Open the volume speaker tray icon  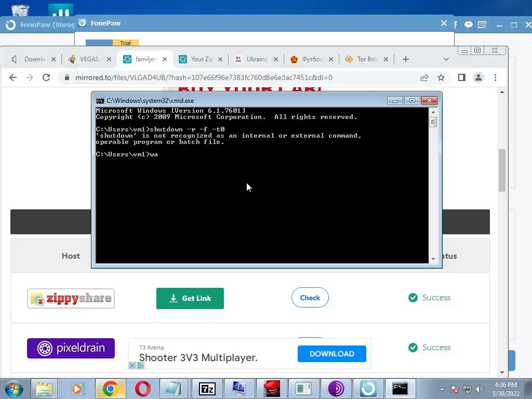tap(479, 389)
